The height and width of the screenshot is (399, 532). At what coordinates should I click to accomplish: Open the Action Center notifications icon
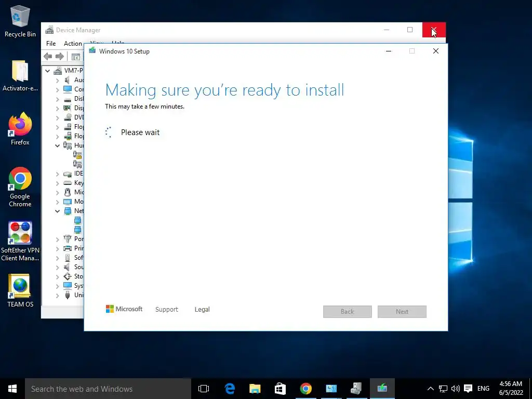pos(468,389)
